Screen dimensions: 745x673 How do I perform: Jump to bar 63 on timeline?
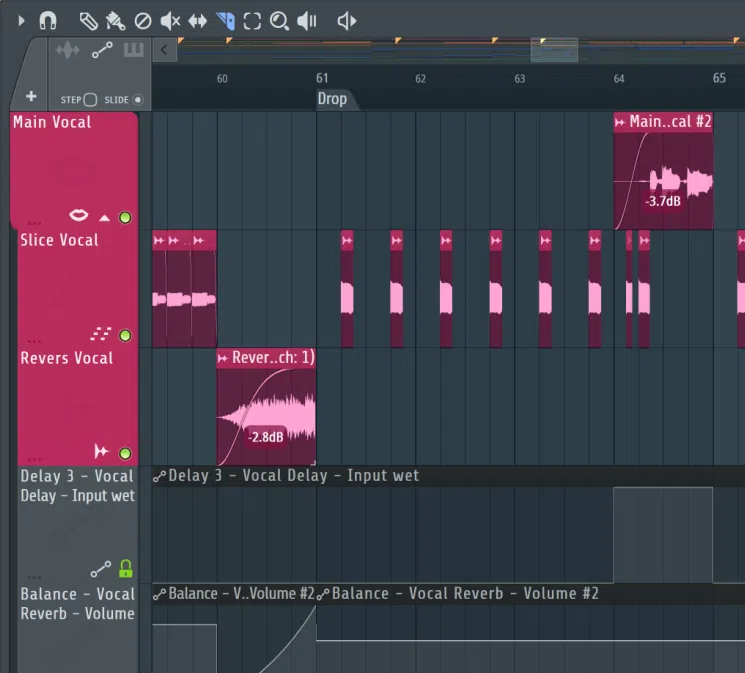click(520, 79)
